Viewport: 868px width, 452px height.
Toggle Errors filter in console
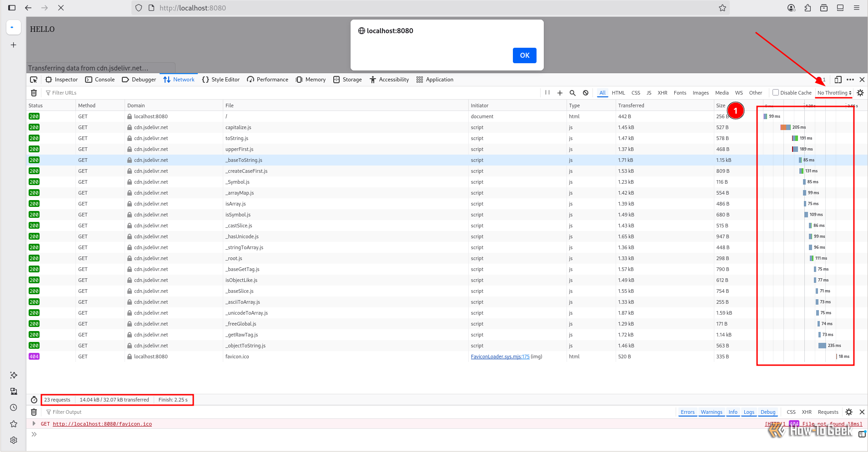coord(687,412)
